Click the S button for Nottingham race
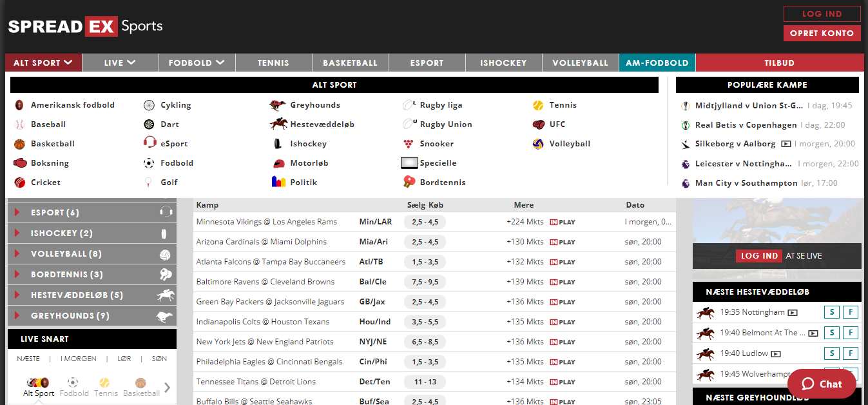The width and height of the screenshot is (868, 405). click(831, 313)
